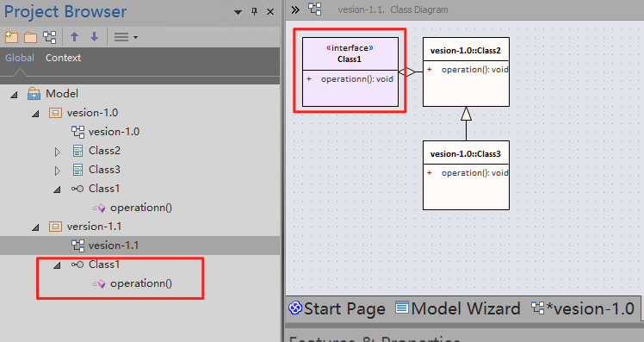Click the New Model from Pattern icon
Image resolution: width=644 pixels, height=342 pixels.
tap(11, 37)
